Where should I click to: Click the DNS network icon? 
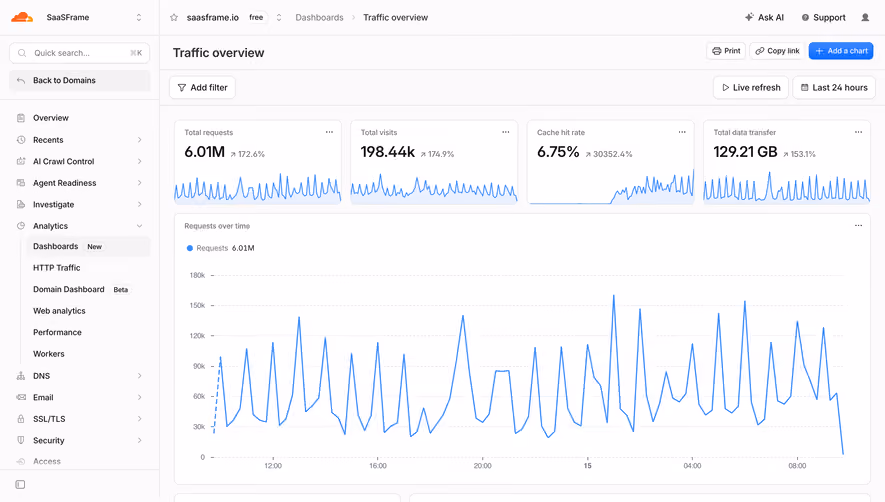click(21, 376)
